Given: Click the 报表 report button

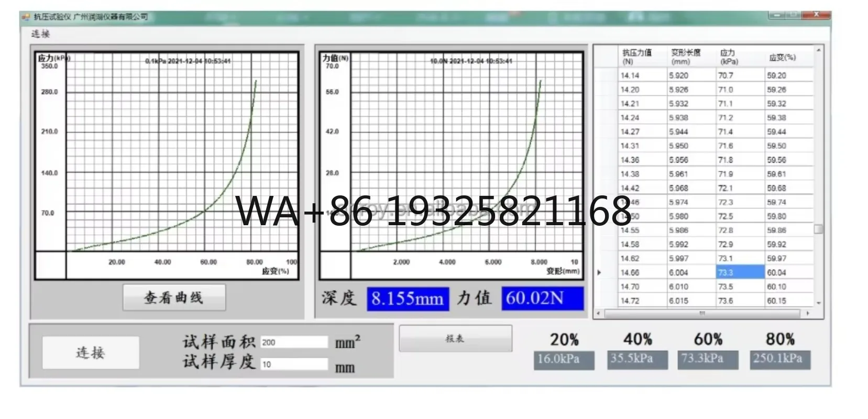Looking at the screenshot, I should (455, 338).
